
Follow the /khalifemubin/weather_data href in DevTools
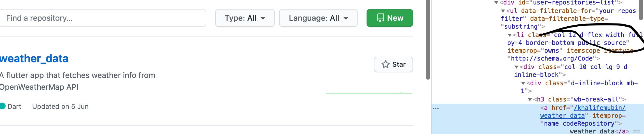click(599, 108)
